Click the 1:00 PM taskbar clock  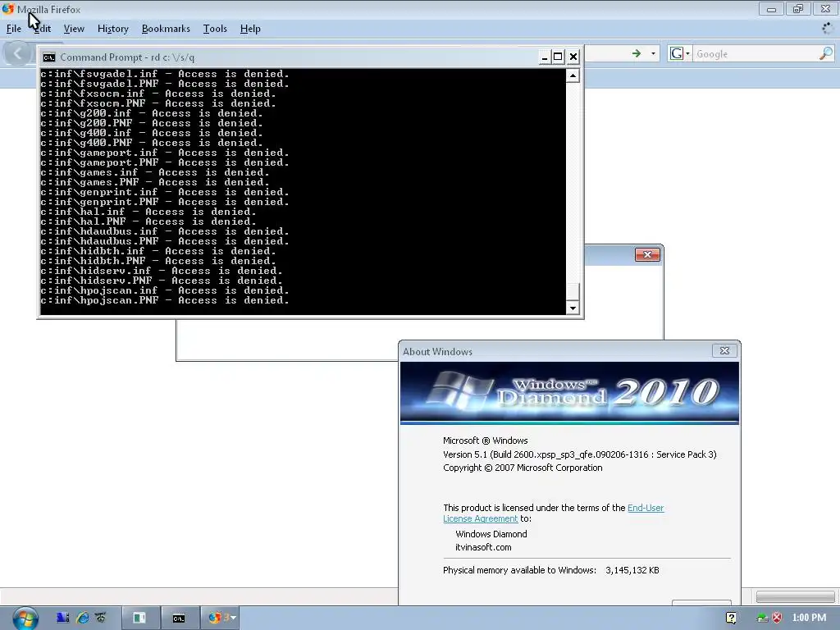809,618
